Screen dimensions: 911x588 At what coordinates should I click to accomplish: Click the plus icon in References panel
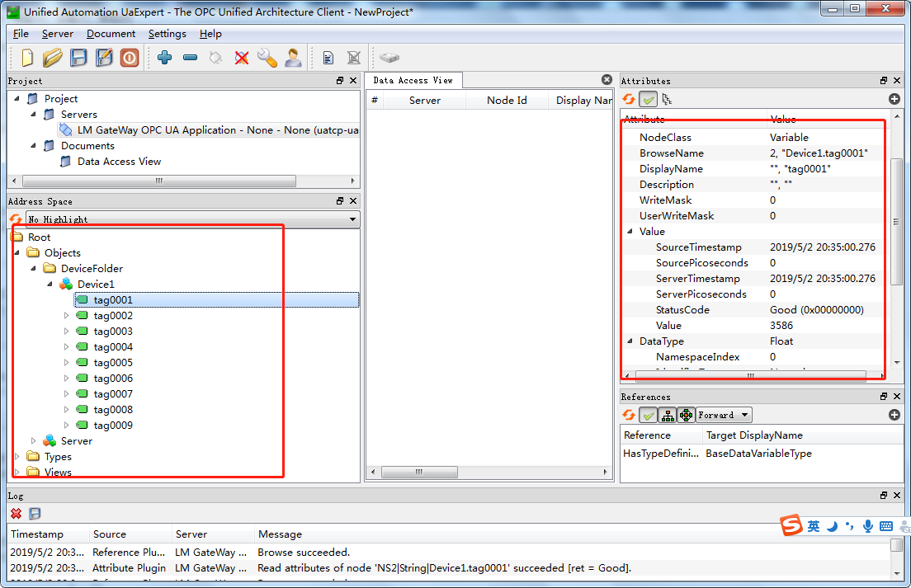tap(894, 415)
